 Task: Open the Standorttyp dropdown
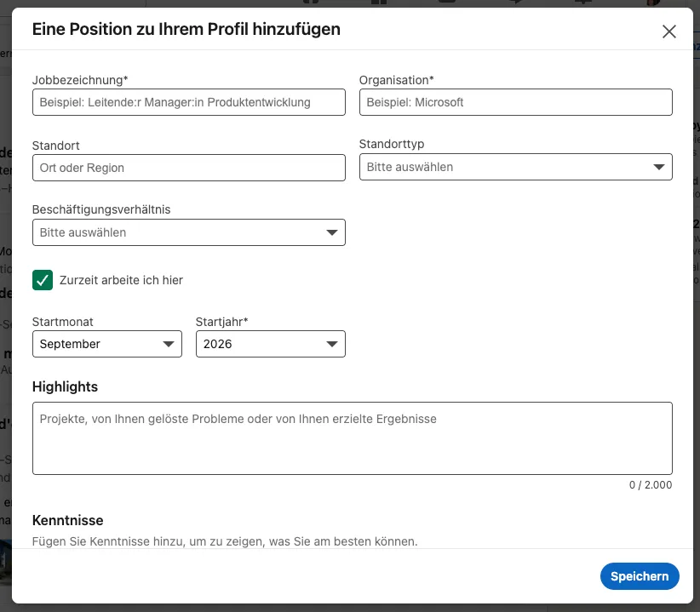(515, 167)
